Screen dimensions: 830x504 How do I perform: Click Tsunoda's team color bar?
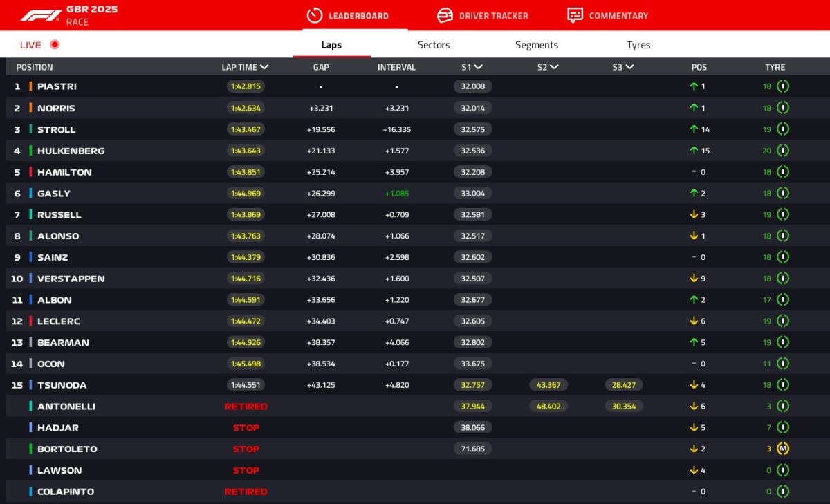[x=30, y=385]
